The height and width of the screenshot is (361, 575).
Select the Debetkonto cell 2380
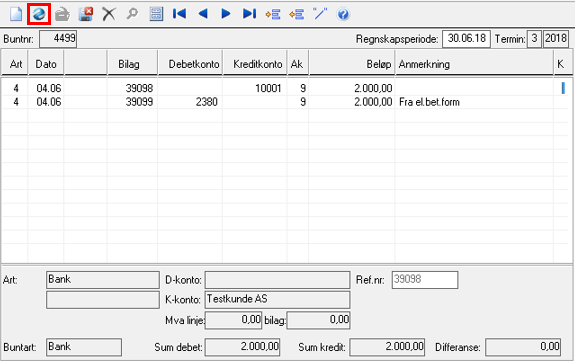click(x=190, y=102)
